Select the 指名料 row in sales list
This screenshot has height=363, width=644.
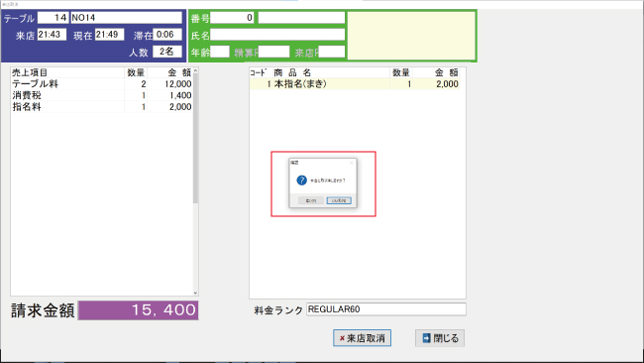click(101, 107)
